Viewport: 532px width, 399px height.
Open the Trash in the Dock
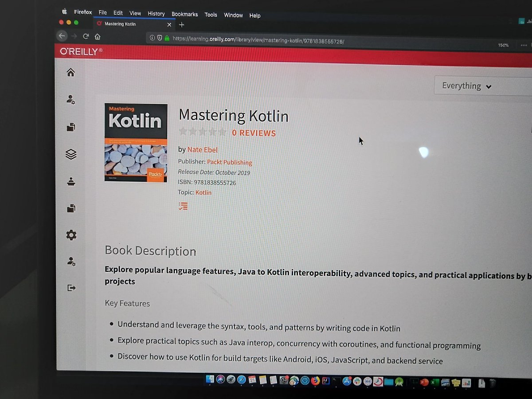[x=493, y=382]
